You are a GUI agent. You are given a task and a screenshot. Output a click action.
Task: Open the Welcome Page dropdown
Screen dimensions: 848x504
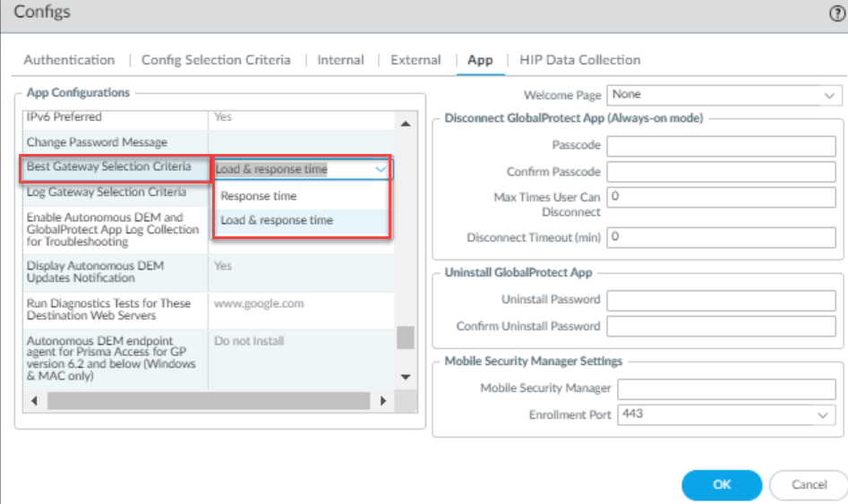pyautogui.click(x=724, y=95)
